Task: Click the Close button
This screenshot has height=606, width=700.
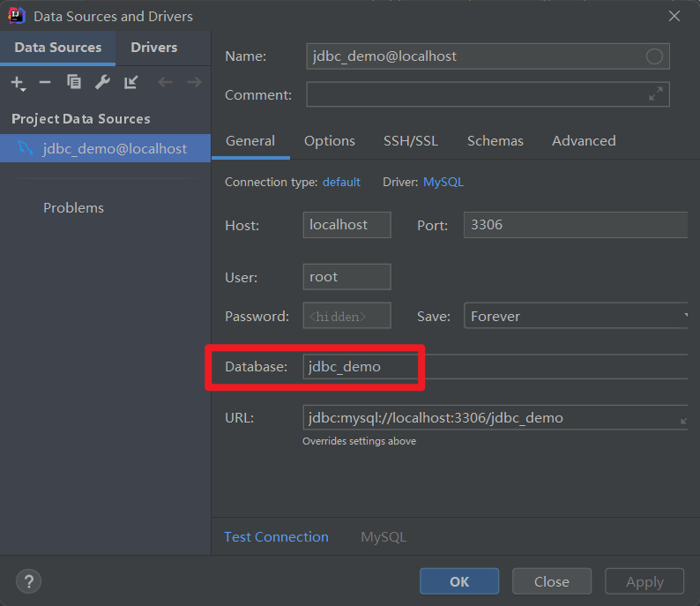Action: click(x=552, y=581)
